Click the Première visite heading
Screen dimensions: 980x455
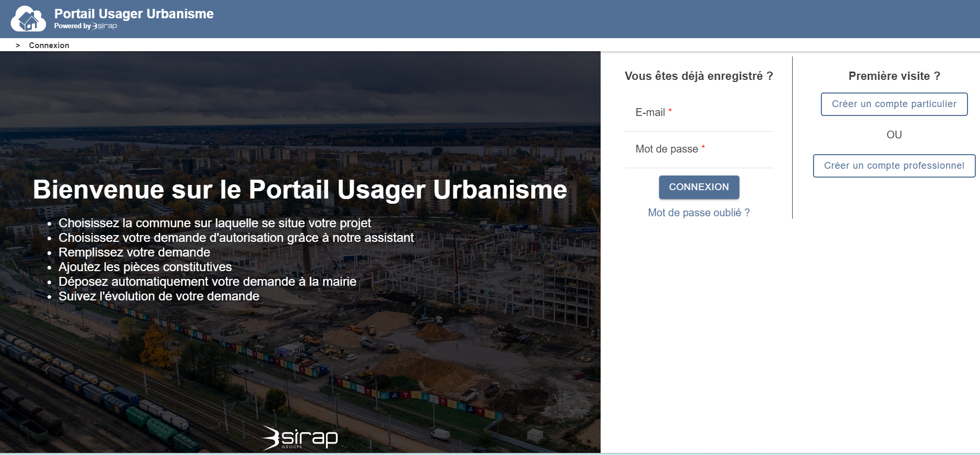(894, 76)
